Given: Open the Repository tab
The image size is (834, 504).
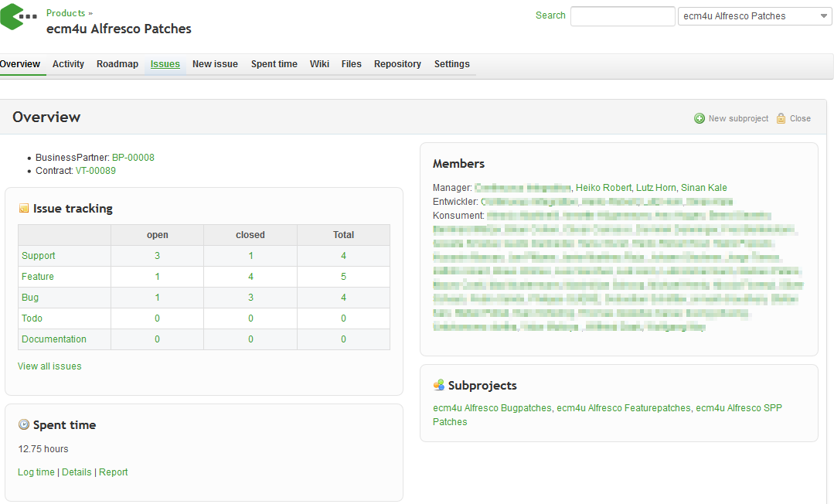Looking at the screenshot, I should coord(397,64).
